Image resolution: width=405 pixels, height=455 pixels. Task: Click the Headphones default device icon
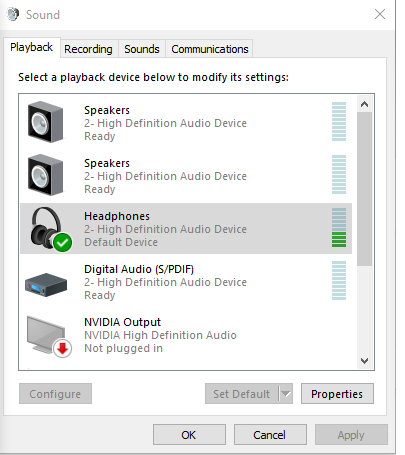51,229
